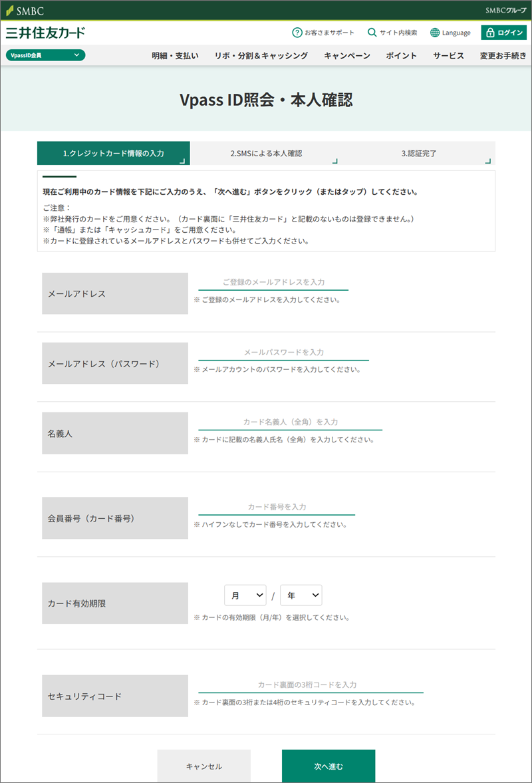
Task: Select step 3.認証完了 tab
Action: 419,153
